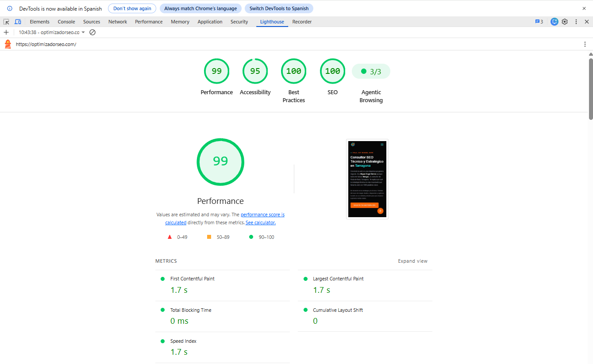Open the Network tab

click(118, 22)
